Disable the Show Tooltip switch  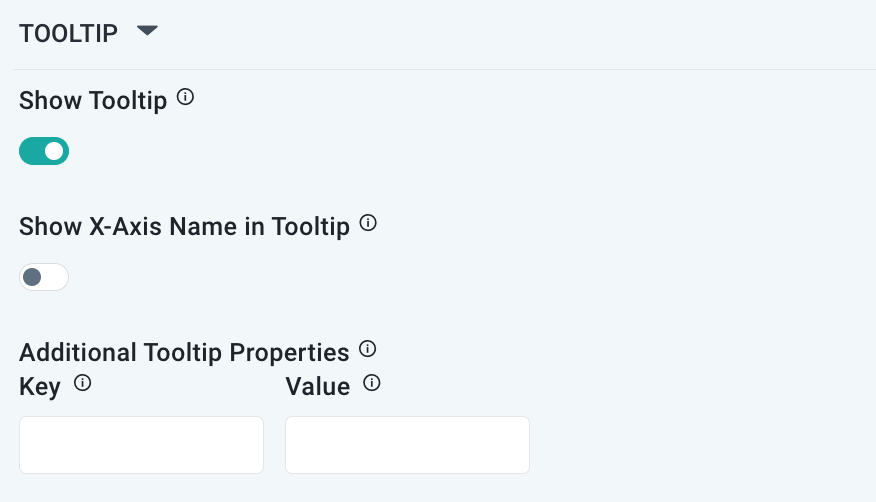tap(44, 151)
